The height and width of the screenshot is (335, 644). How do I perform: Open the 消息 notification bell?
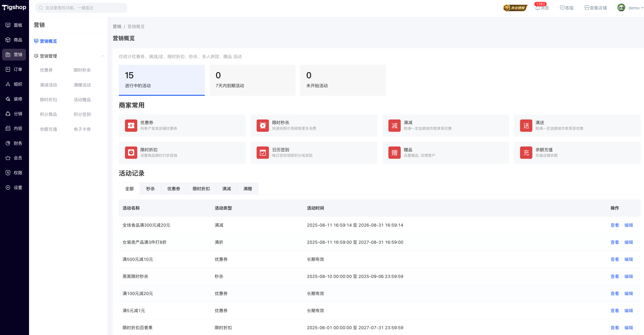pos(537,8)
